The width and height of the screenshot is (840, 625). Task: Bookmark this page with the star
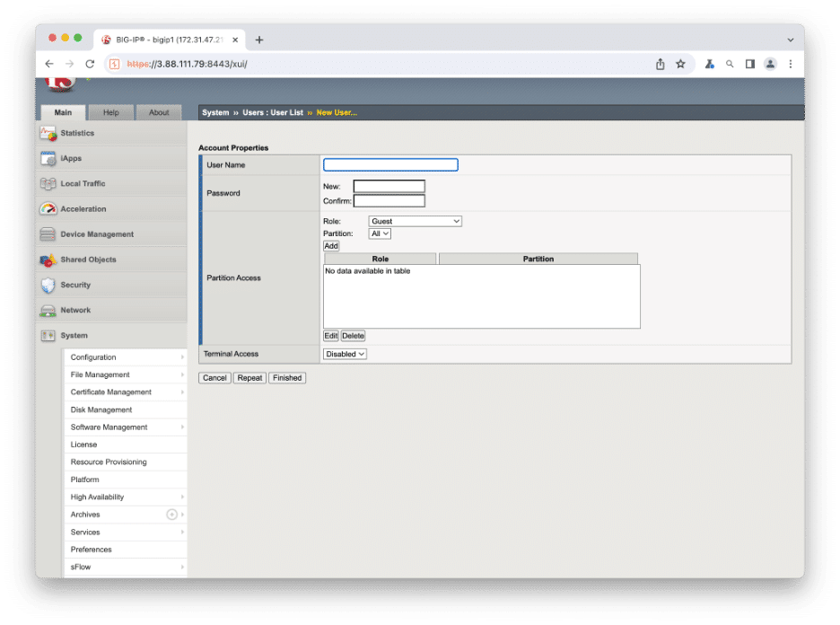[x=680, y=64]
